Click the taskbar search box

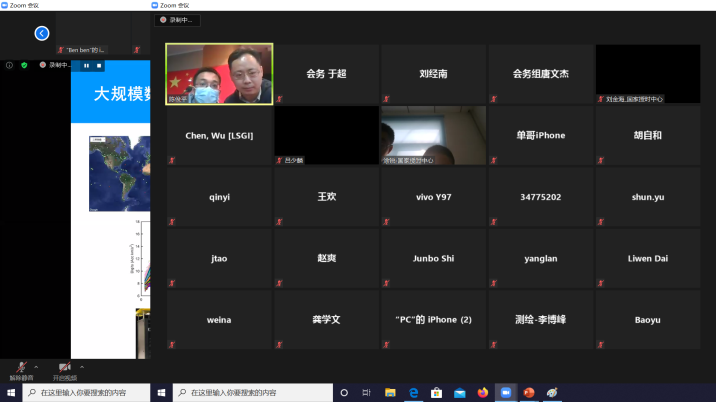pos(257,393)
